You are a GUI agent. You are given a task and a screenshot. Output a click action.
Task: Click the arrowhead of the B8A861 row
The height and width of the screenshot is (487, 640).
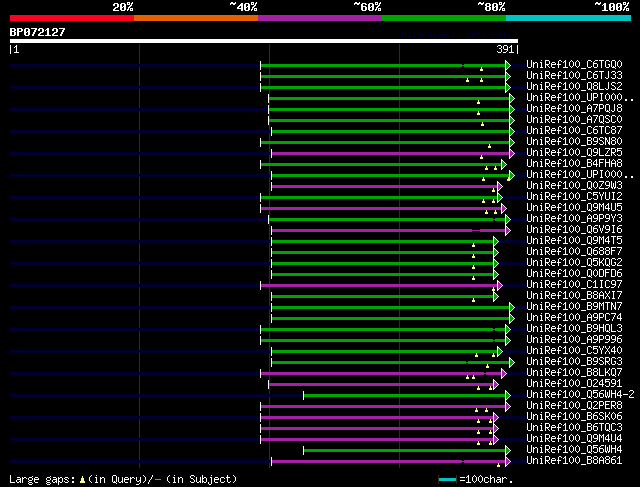[x=508, y=462]
